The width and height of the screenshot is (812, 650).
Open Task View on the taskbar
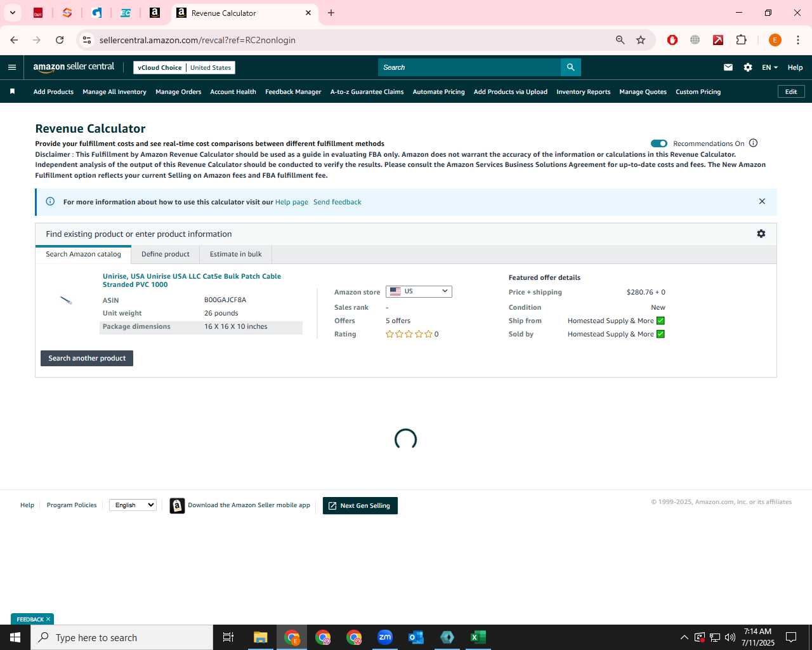click(228, 637)
